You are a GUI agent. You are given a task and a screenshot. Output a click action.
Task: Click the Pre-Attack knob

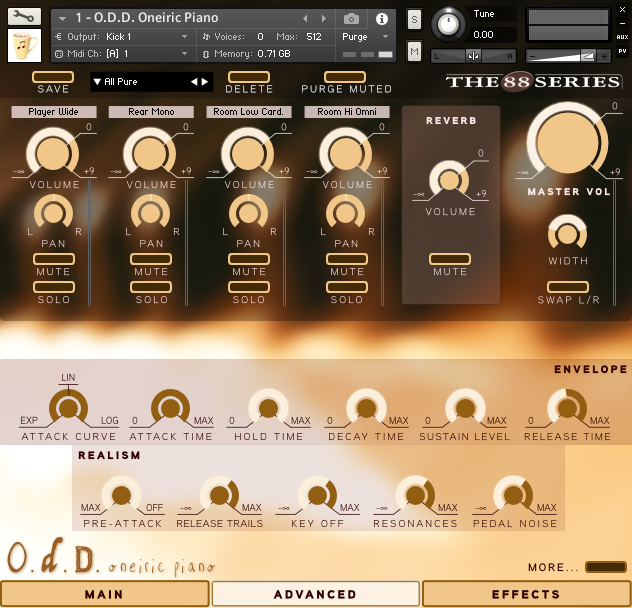click(x=121, y=496)
